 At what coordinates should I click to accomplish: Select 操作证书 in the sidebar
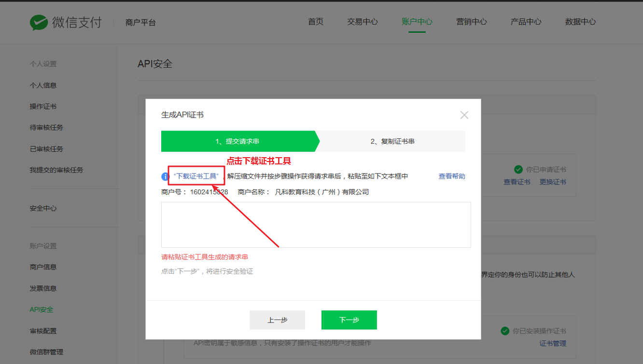(x=43, y=107)
